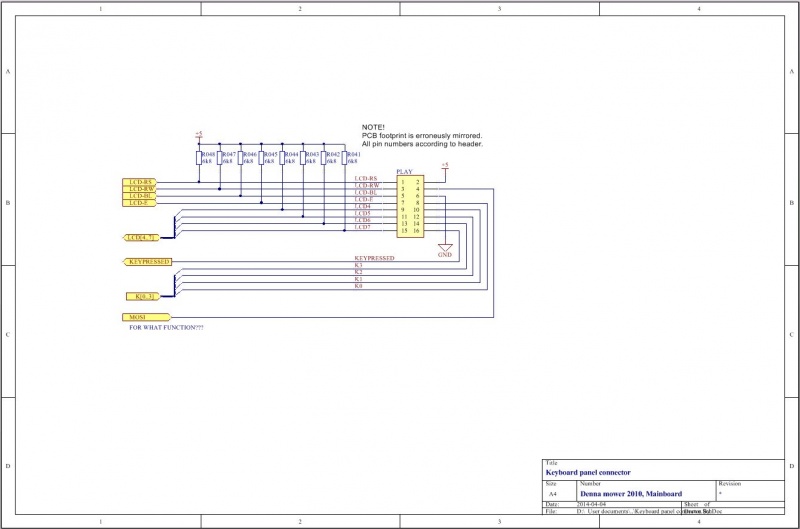Select the K1 net label
This screenshot has height=529, width=800.
pyautogui.click(x=358, y=279)
